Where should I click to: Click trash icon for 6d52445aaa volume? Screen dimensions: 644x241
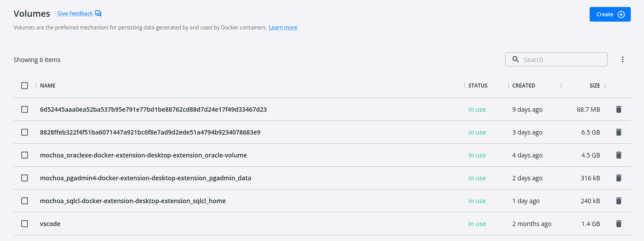tap(618, 110)
